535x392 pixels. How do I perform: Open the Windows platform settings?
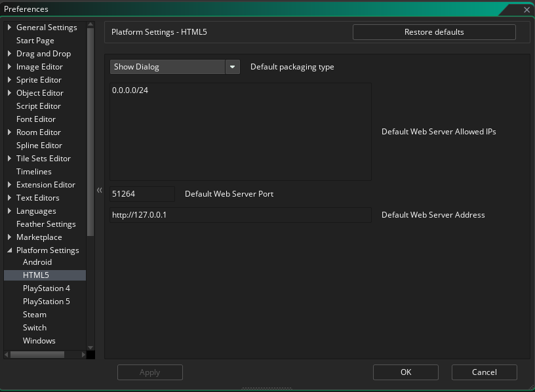click(39, 341)
